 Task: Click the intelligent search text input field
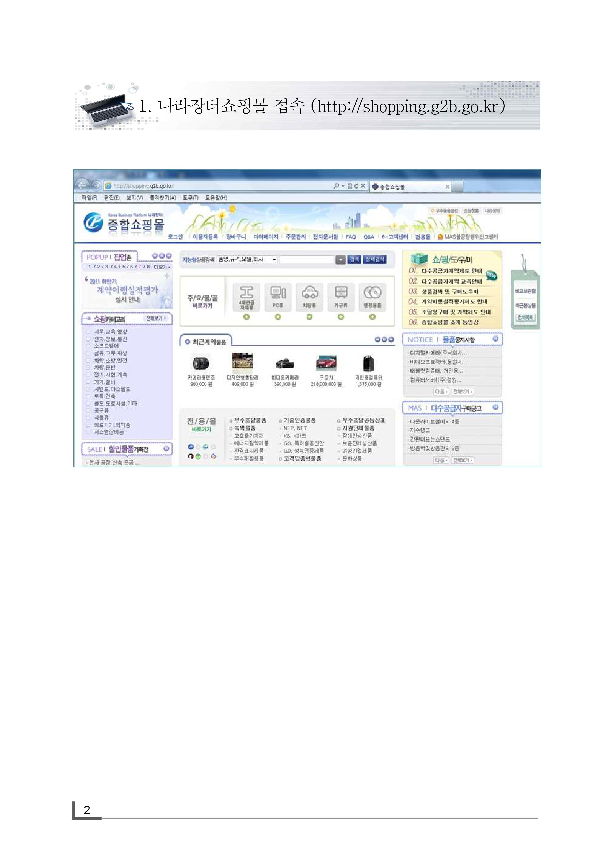(307, 260)
